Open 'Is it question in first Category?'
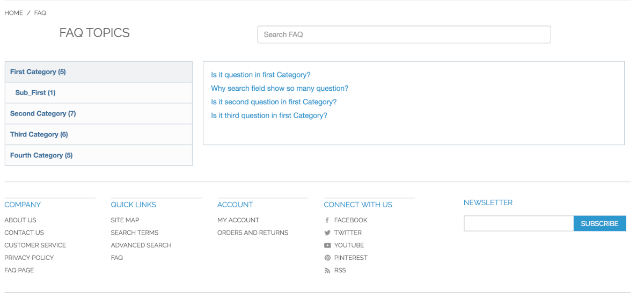This screenshot has height=297, width=644. click(260, 75)
